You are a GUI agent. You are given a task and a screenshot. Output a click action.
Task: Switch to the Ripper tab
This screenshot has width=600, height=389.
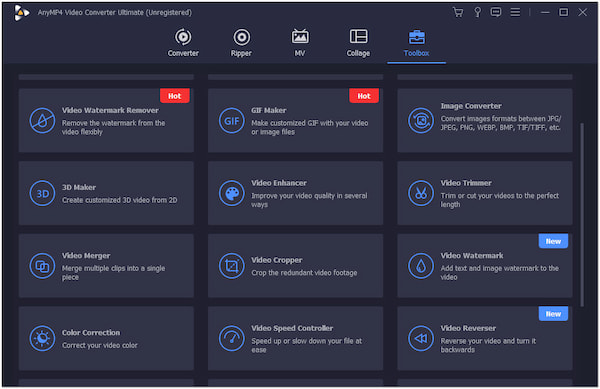(x=241, y=43)
